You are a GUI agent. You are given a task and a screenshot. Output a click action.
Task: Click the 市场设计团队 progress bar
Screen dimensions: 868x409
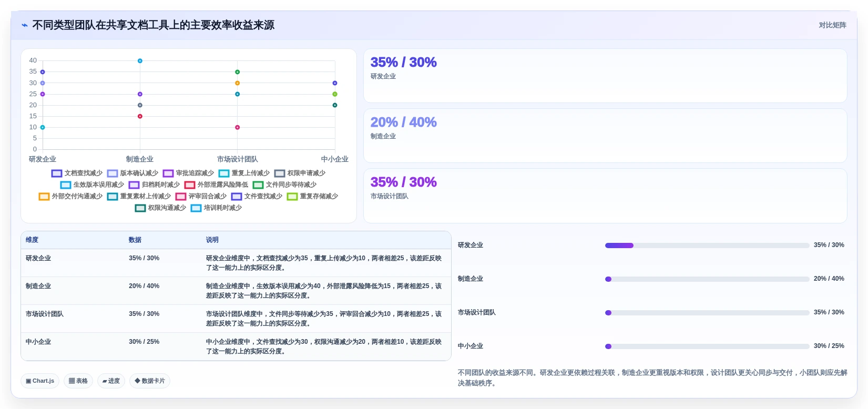point(707,313)
